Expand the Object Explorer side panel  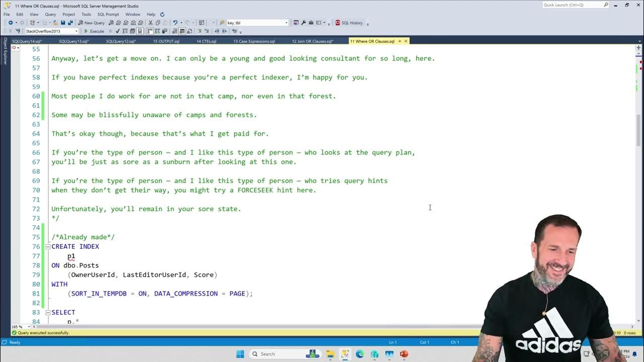point(6,51)
